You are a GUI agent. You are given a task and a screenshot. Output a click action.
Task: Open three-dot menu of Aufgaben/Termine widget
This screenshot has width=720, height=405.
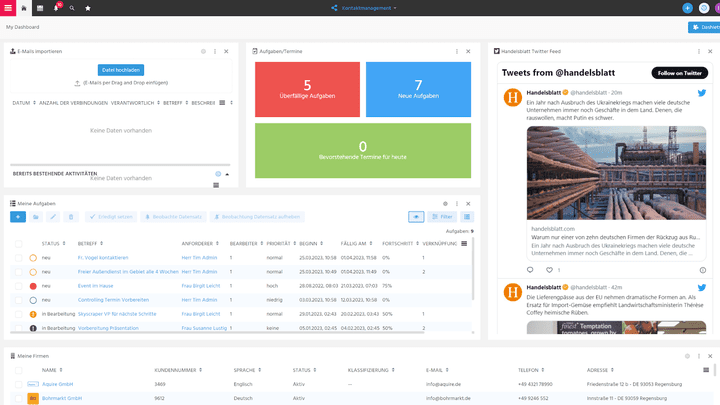[457, 51]
